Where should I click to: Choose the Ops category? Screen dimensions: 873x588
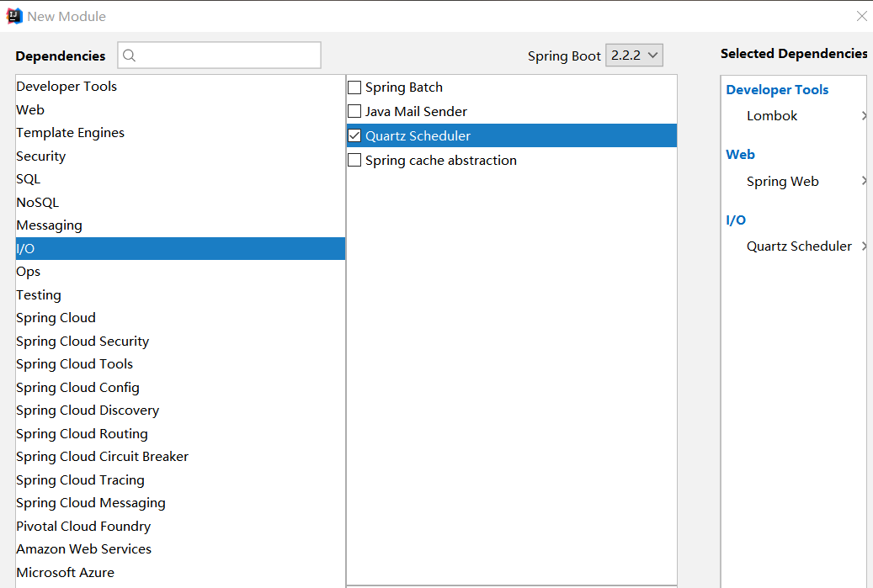tap(180, 272)
